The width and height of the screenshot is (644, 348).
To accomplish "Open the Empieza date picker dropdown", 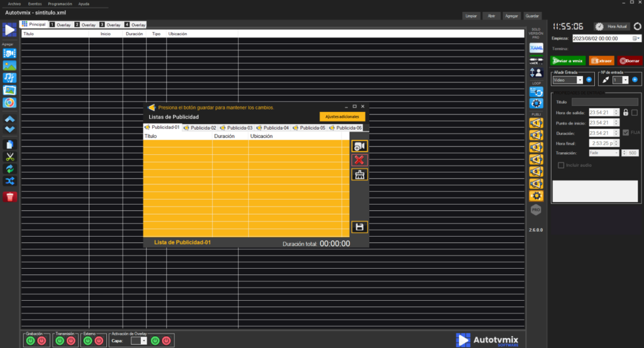I will coord(638,38).
